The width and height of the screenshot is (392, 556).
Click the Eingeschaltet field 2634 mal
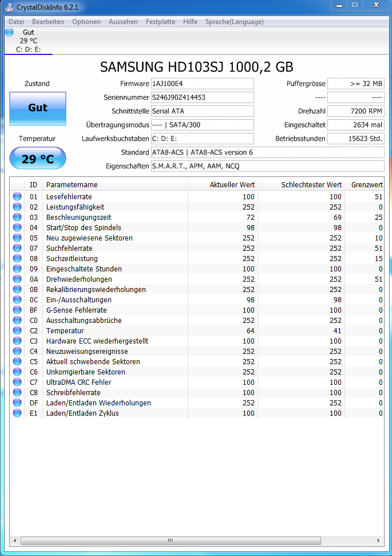(356, 125)
